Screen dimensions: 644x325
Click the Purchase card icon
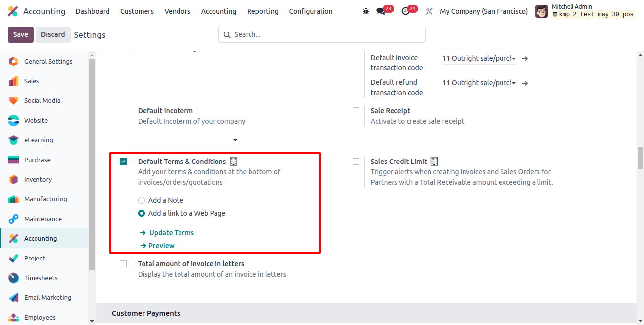pos(14,160)
